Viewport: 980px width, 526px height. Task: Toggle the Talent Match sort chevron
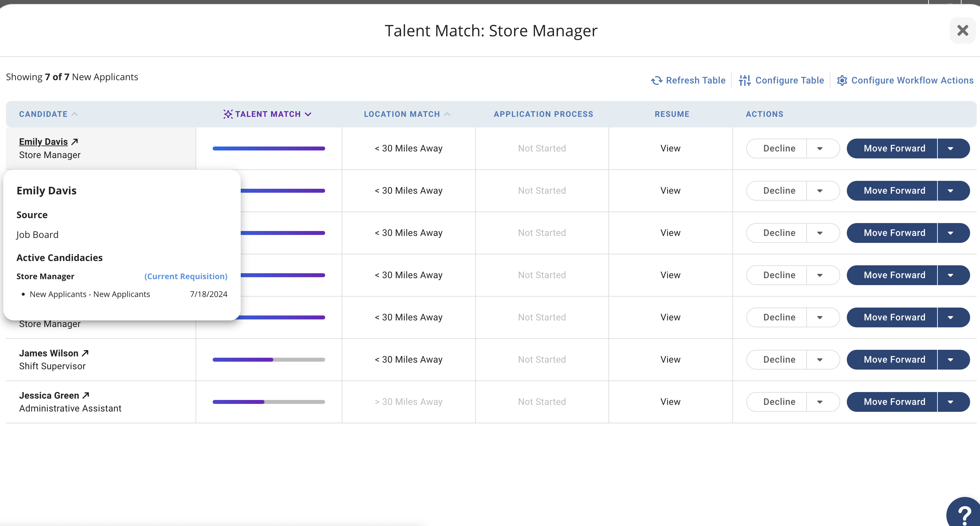pyautogui.click(x=308, y=114)
